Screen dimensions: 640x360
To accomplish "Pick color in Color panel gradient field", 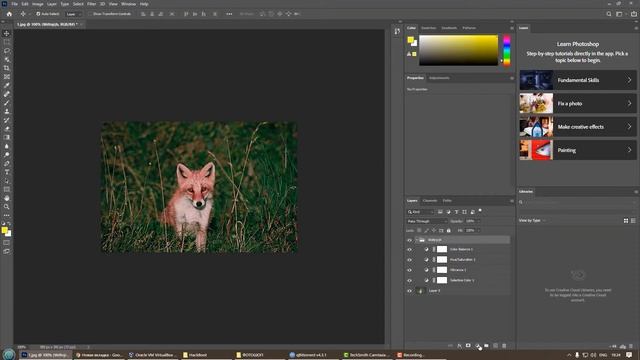I will click(x=458, y=50).
